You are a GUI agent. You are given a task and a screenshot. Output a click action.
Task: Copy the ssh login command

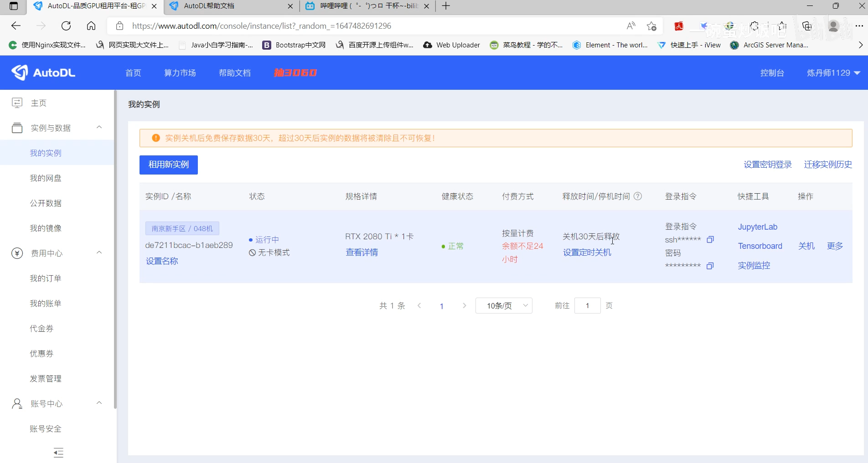pyautogui.click(x=710, y=240)
